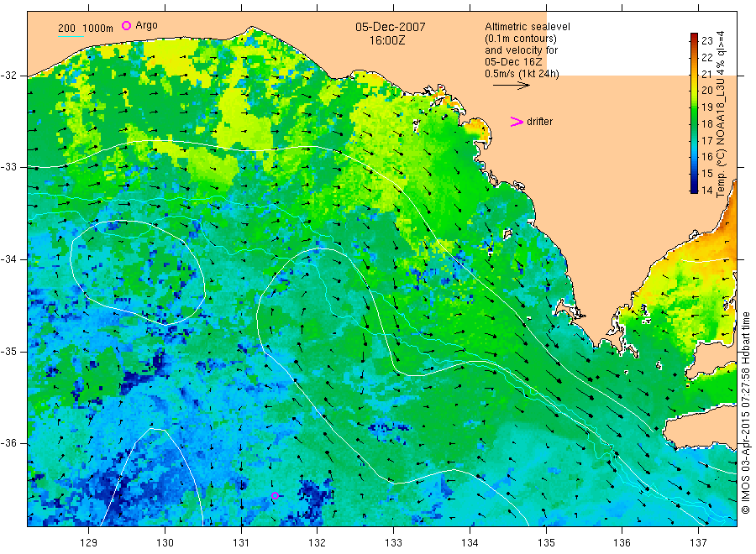Select the Argo float marker near 131.5E
756x554 pixels.
[x=275, y=495]
